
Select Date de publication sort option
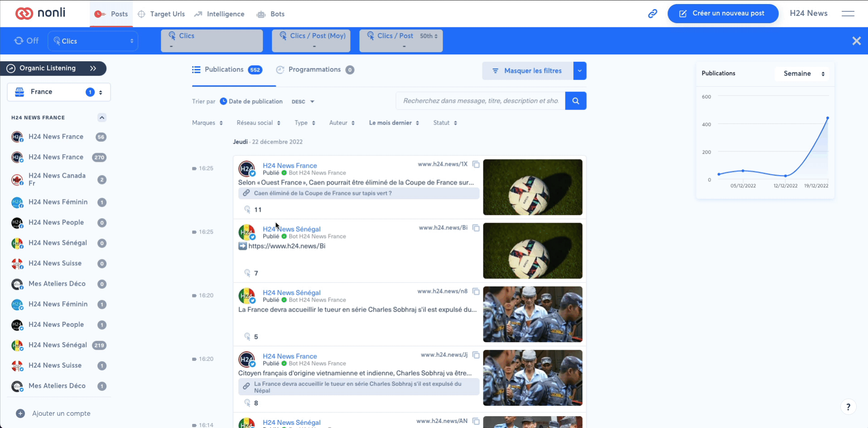click(251, 102)
